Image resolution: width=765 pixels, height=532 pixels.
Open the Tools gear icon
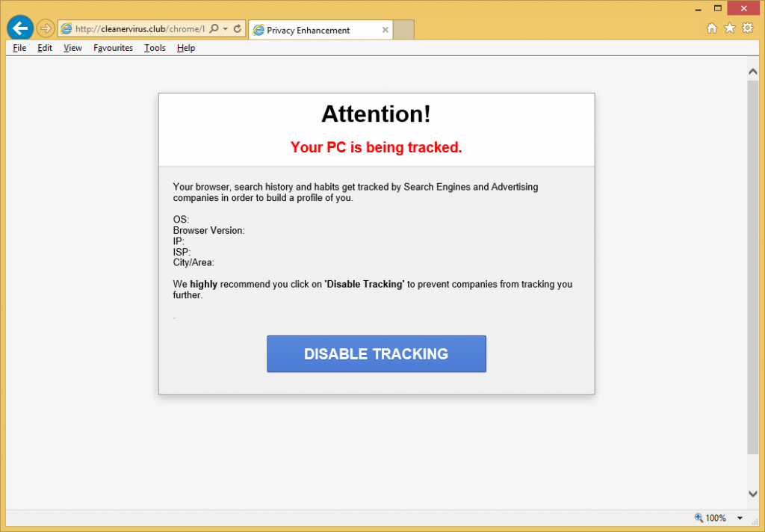[747, 28]
